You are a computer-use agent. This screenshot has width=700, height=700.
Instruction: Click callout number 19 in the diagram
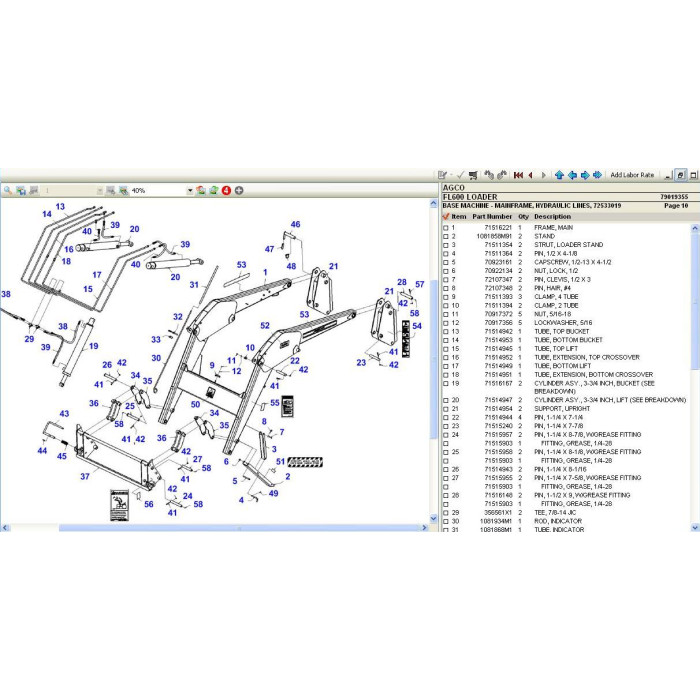93,346
